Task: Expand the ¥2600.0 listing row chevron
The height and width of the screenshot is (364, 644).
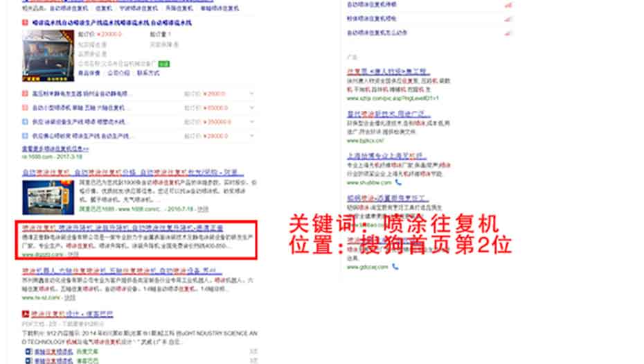Action: click(251, 94)
